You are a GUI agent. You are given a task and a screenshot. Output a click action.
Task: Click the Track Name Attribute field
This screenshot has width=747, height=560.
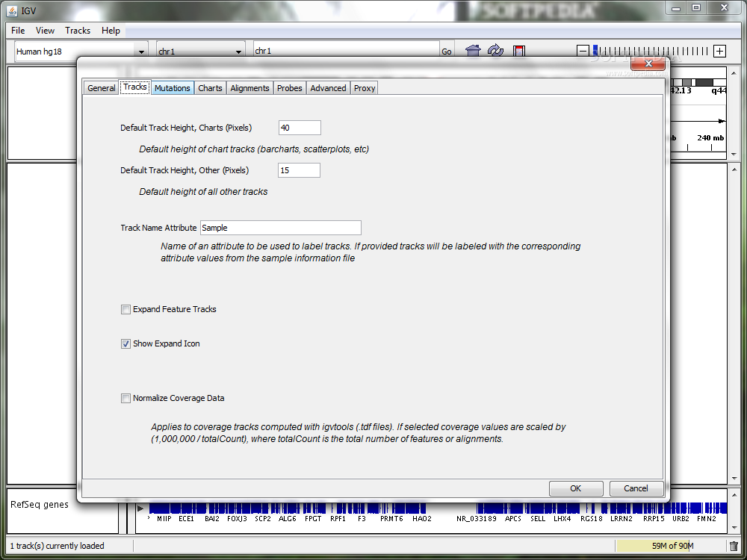281,228
